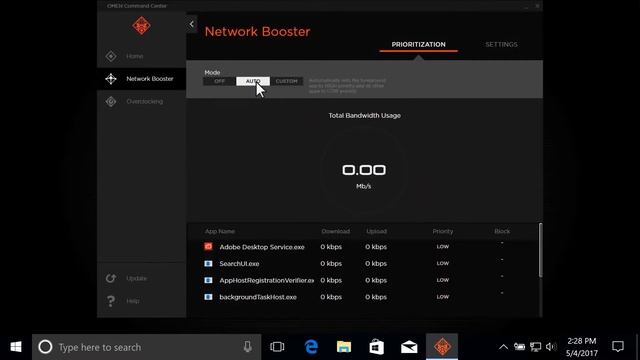This screenshot has width=640, height=360.
Task: Click upload 0 kbps for backgroundTaskHost.exe
Action: click(x=376, y=297)
